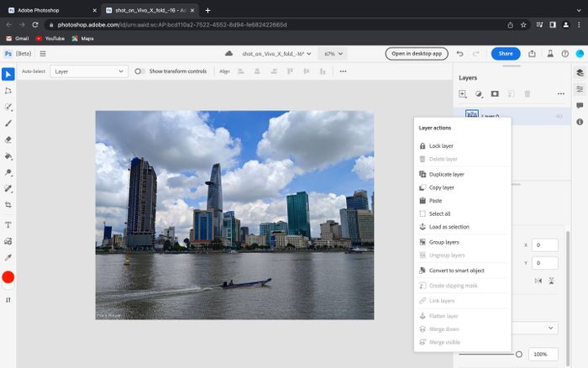The image size is (588, 368).
Task: Expand the document file name dropdown
Action: (x=277, y=54)
